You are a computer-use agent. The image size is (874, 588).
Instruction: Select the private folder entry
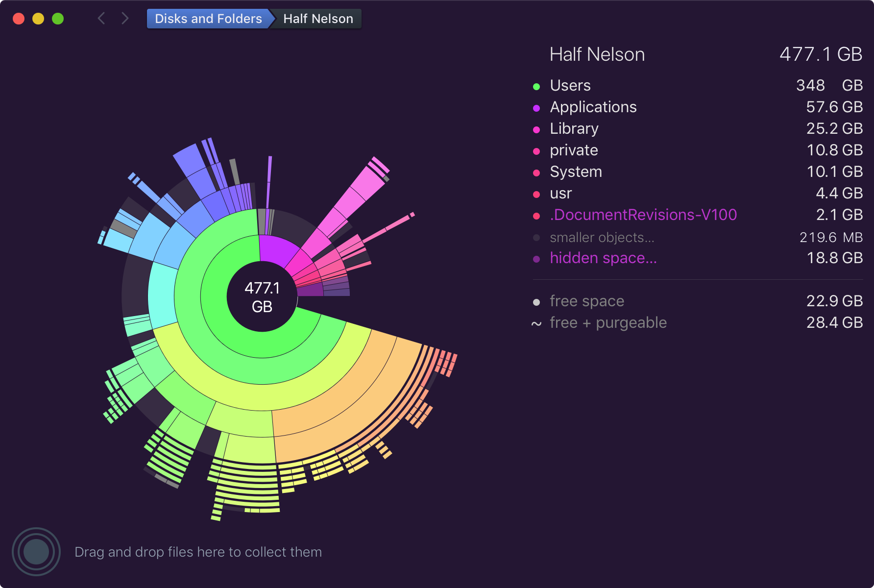click(574, 150)
